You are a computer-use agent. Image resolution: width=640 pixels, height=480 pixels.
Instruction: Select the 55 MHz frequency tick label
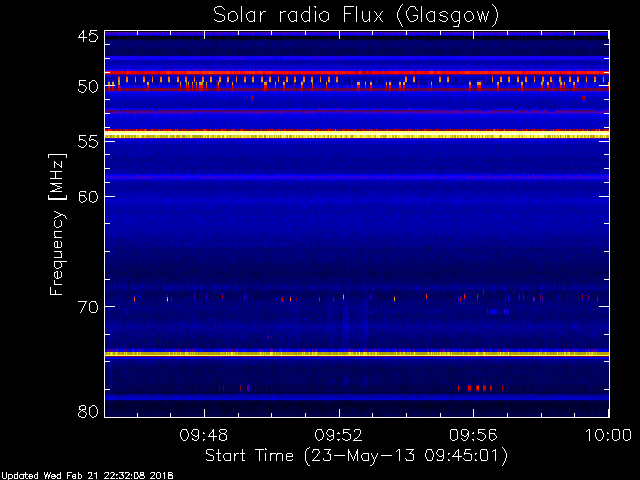[87, 142]
